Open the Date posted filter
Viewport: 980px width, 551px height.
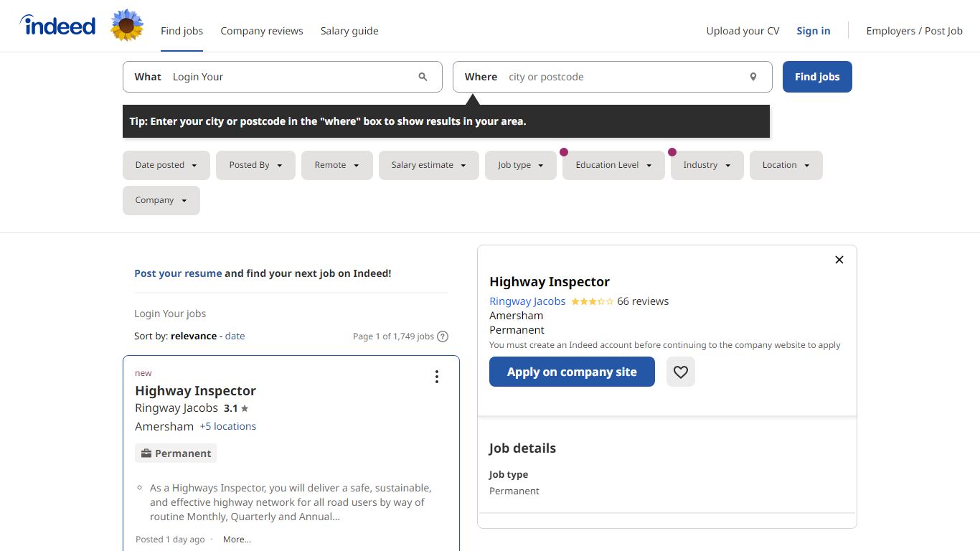pyautogui.click(x=166, y=165)
